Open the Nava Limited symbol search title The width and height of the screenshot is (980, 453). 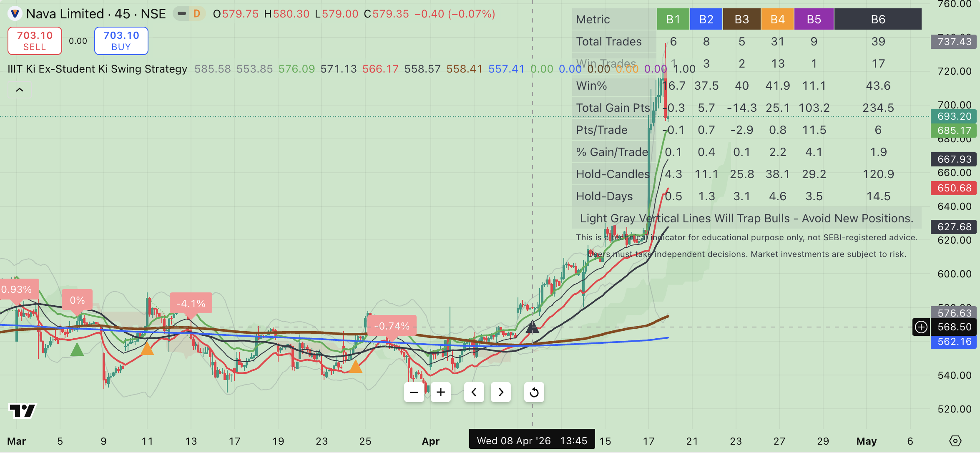[96, 14]
